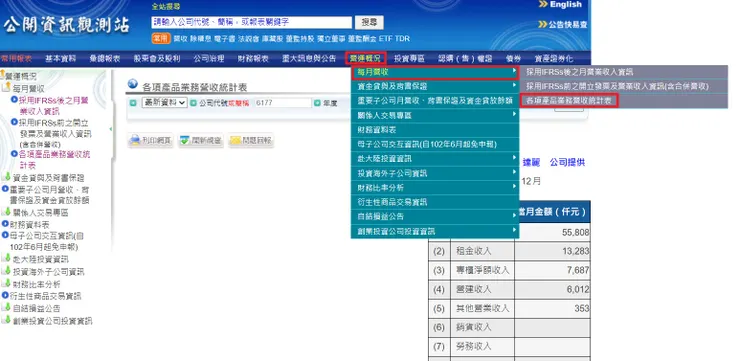Click ETF quick link under search
The width and height of the screenshot is (740, 361).
click(386, 39)
